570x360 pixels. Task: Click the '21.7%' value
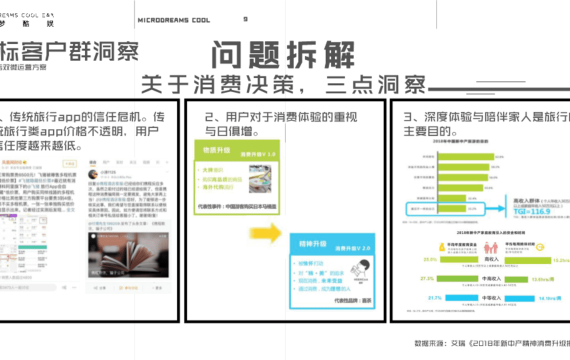(435, 298)
